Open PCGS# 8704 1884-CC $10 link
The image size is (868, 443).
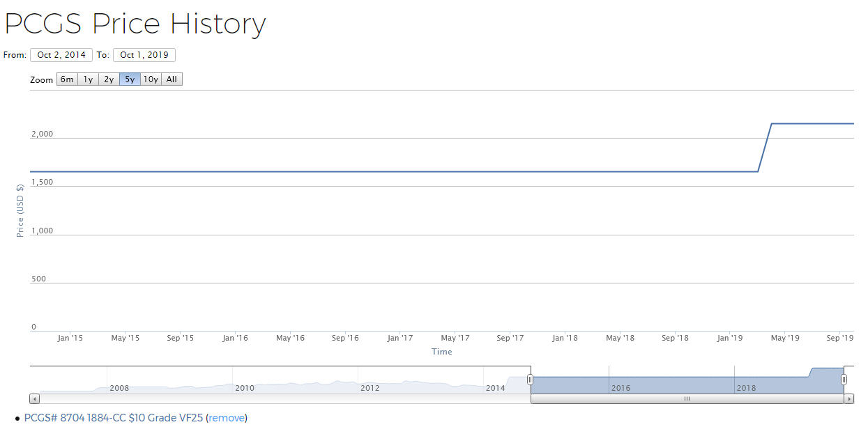[x=114, y=418]
